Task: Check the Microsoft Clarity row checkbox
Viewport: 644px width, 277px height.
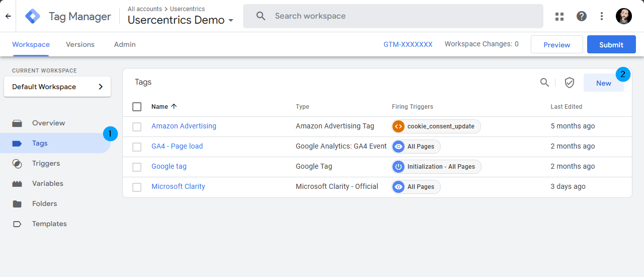Action: pyautogui.click(x=137, y=187)
